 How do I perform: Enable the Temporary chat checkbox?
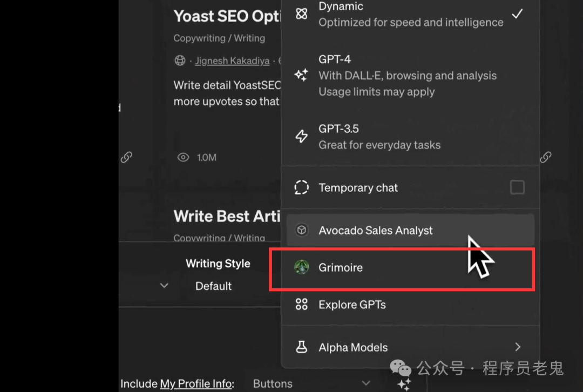coord(517,187)
